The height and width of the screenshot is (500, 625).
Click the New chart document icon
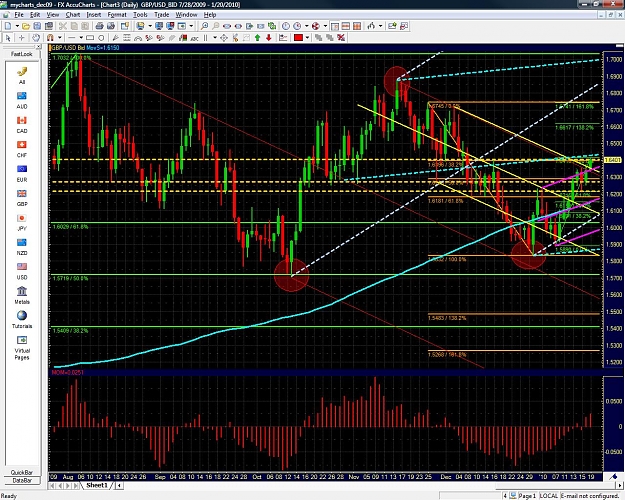(8, 26)
